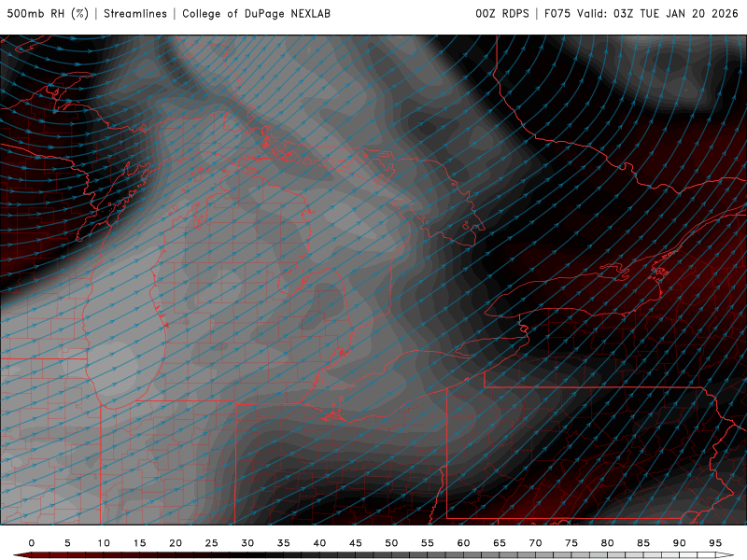Select the 10 label on the RH legend
747x560 pixels.
[104, 543]
